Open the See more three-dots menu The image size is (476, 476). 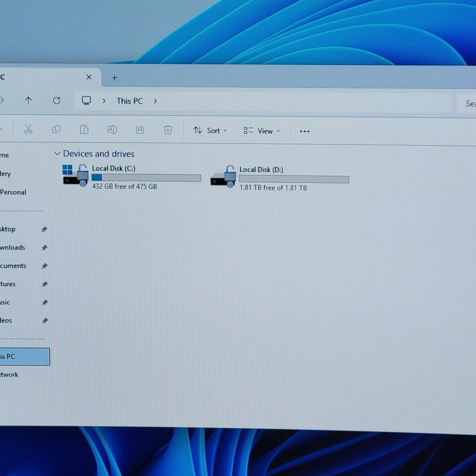pos(305,131)
